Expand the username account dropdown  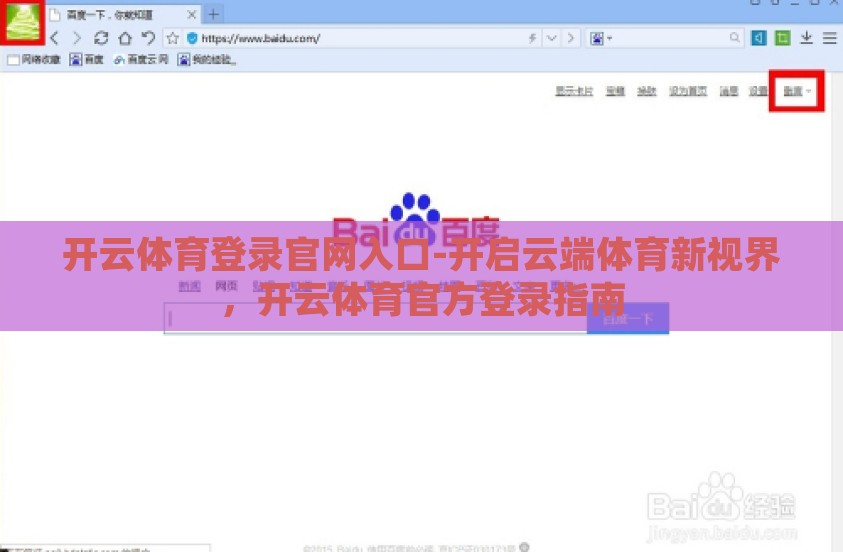(x=797, y=91)
